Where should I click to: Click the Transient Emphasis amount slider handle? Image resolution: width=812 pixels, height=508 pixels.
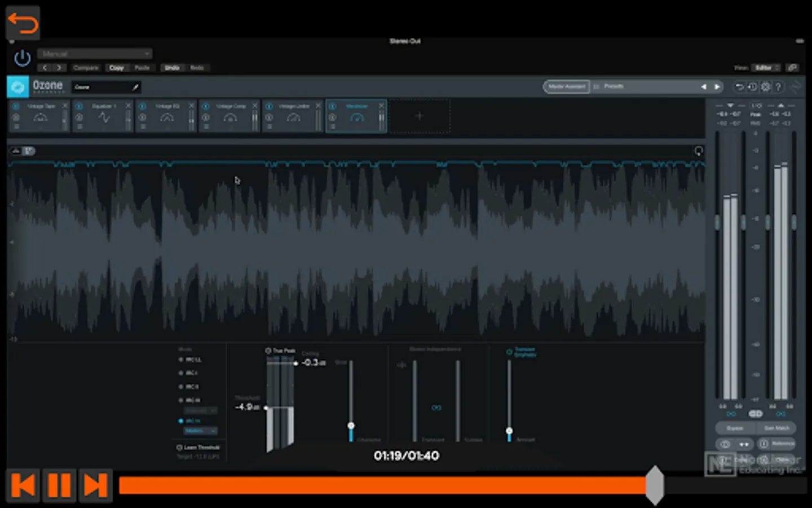tap(509, 431)
